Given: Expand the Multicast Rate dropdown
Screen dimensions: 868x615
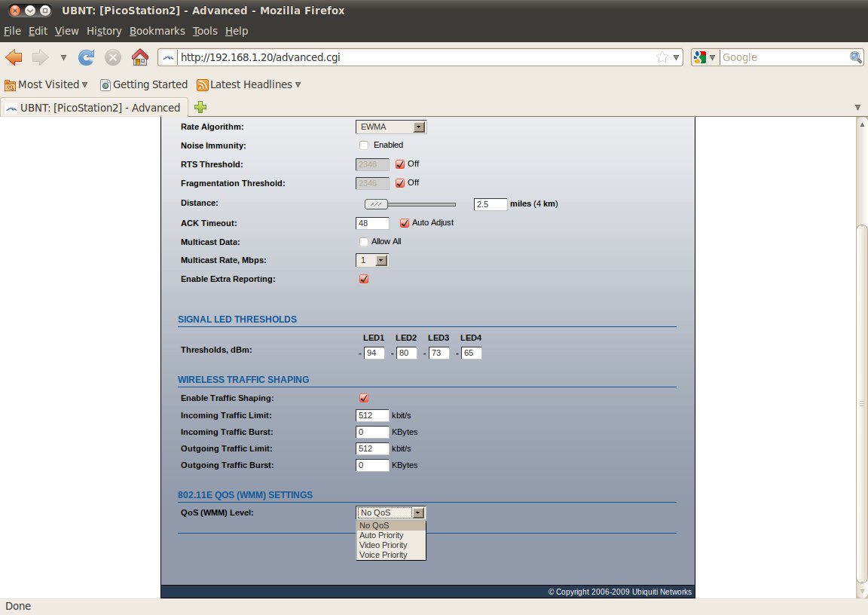Looking at the screenshot, I should 372,260.
